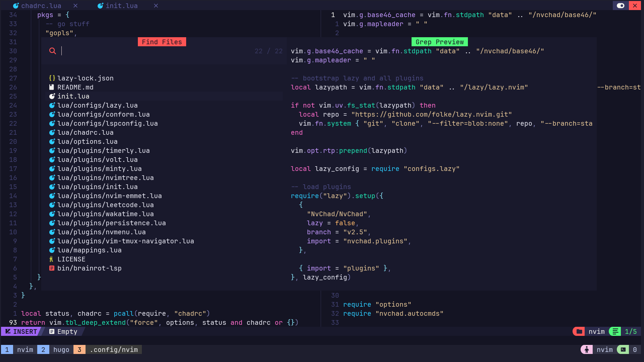644x362 pixels.
Task: Open lua/configs/lspconfig.lua entry
Action: (107, 123)
